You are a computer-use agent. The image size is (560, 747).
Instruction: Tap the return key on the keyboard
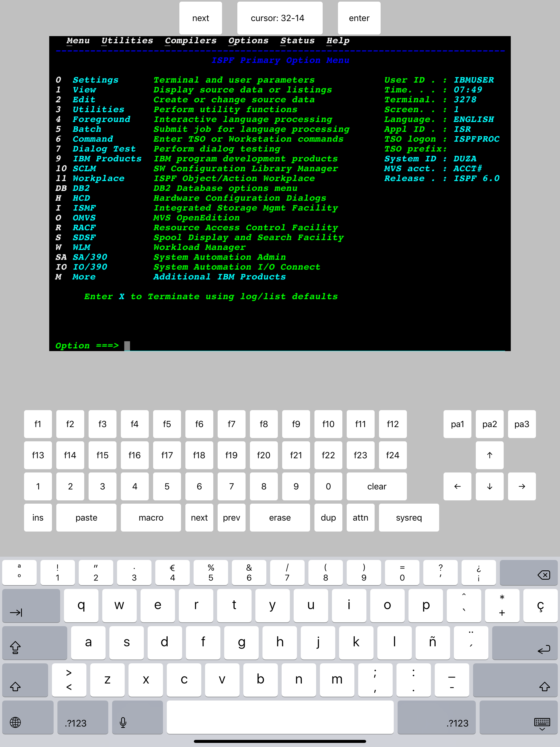click(524, 643)
